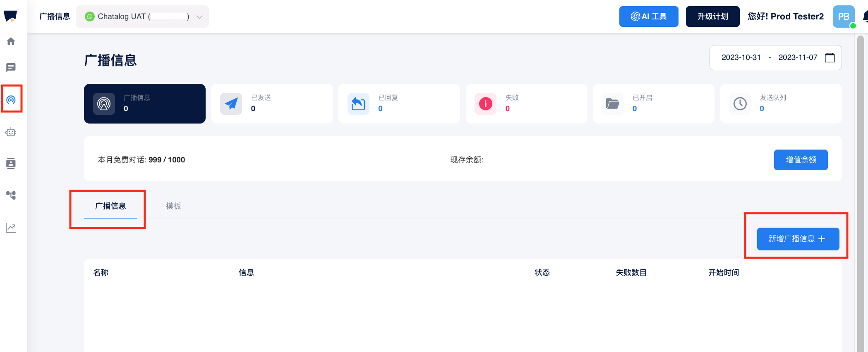Screen dimensions: 868x352
Task: Click the date range field 2023-10-31
Action: pyautogui.click(x=741, y=57)
